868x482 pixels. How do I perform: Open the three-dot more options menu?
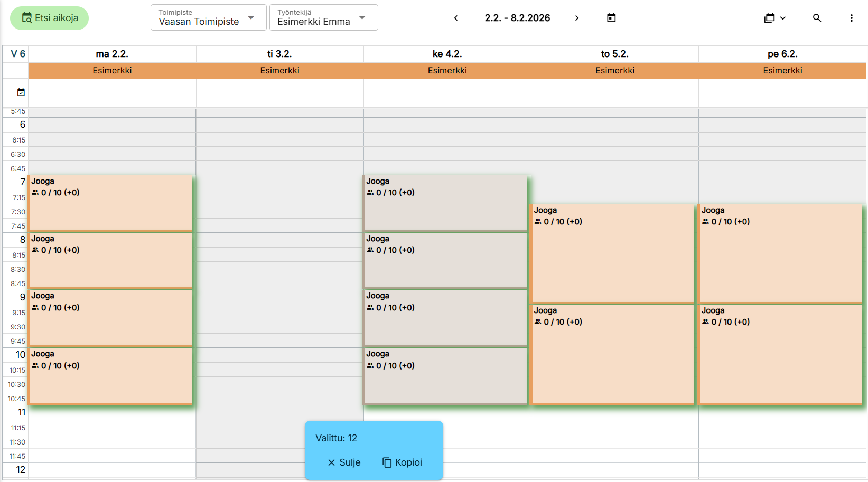(x=851, y=18)
